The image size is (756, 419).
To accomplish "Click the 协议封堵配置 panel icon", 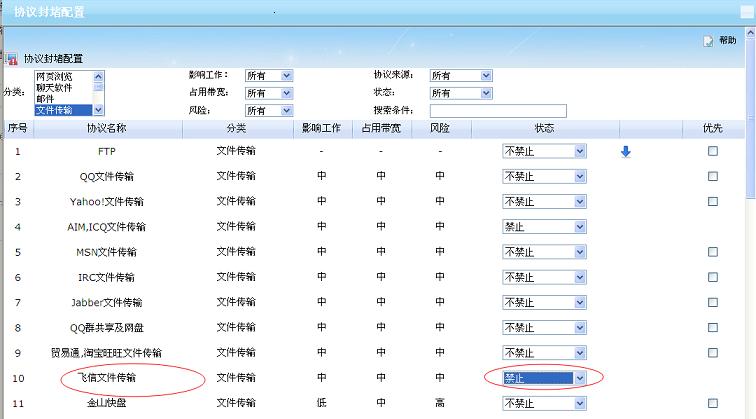I will 12,59.
